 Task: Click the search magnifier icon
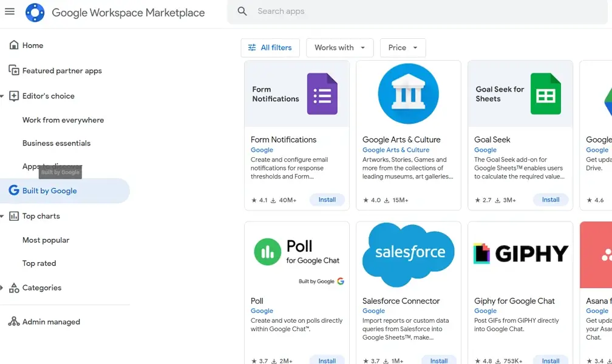242,12
